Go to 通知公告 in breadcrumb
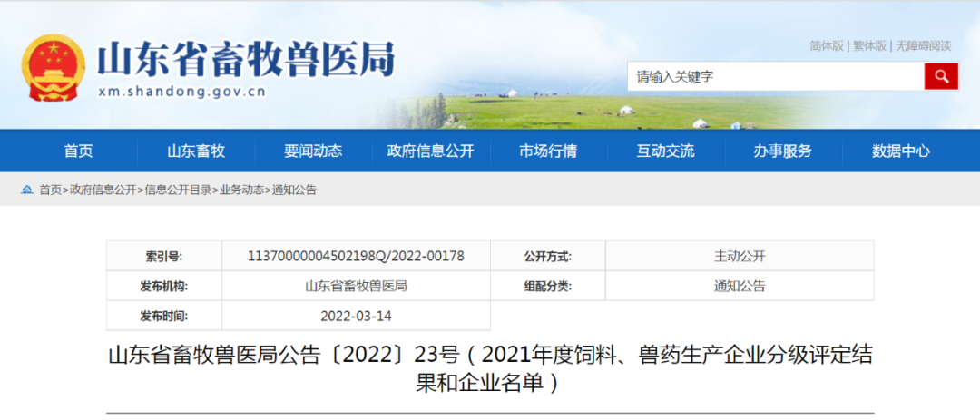The width and height of the screenshot is (980, 420). [x=294, y=190]
